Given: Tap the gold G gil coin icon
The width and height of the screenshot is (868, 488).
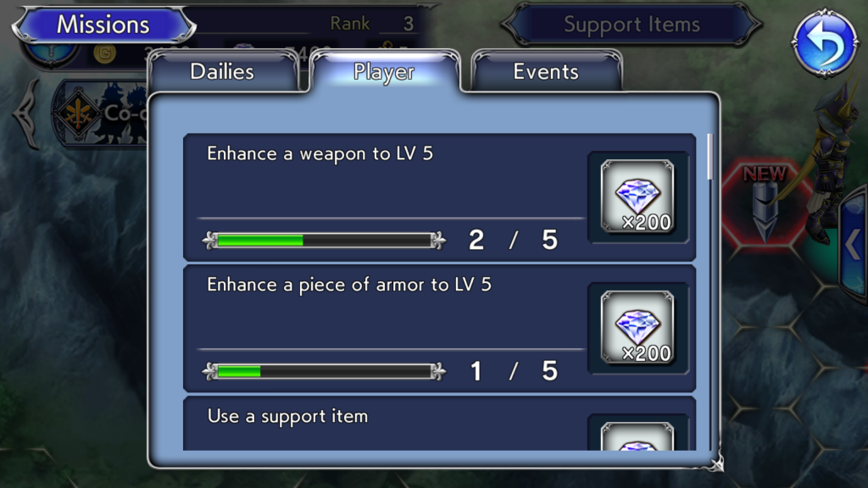Looking at the screenshot, I should tap(104, 53).
